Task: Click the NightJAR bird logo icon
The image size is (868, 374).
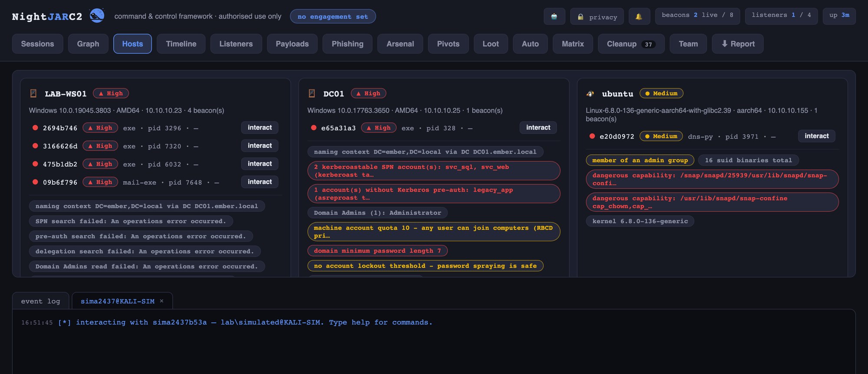Action: click(x=97, y=16)
